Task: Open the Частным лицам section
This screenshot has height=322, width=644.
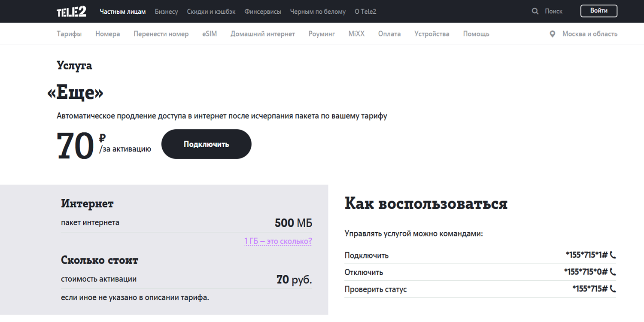Action: tap(123, 12)
